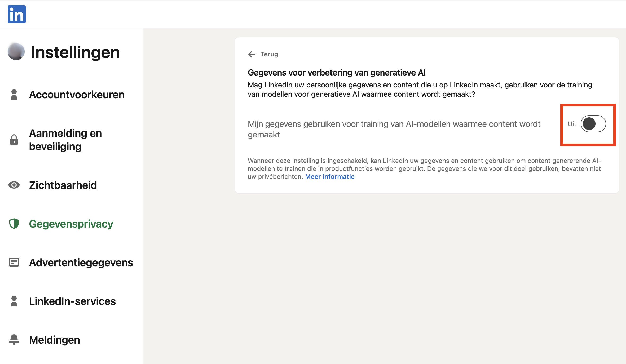Navigate to Zichtbaarheid settings
626x364 pixels.
point(63,185)
